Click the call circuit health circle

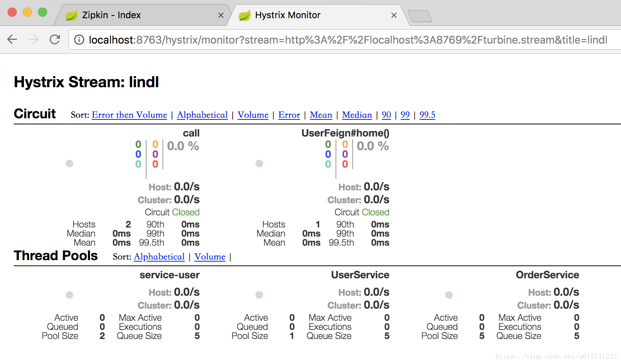[x=69, y=163]
